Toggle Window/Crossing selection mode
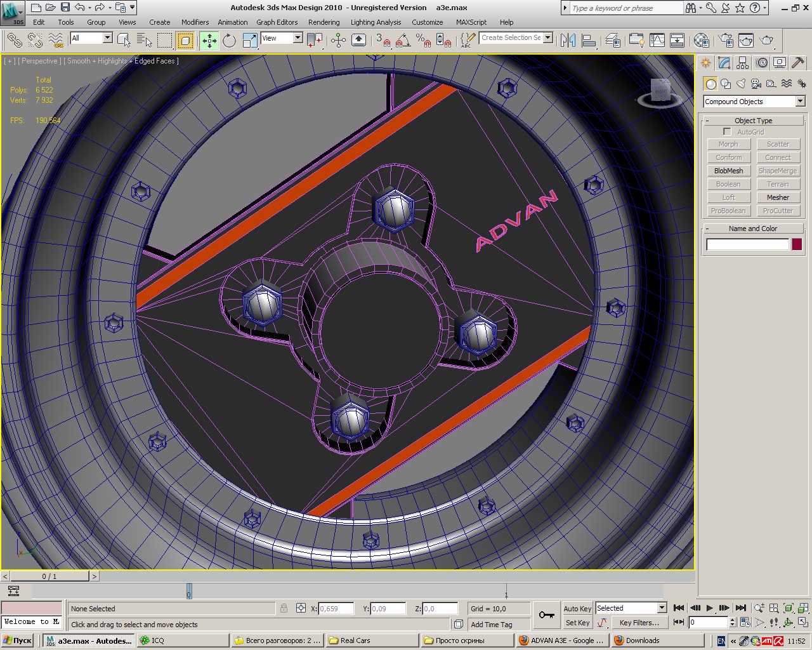This screenshot has height=650, width=812. (x=185, y=41)
